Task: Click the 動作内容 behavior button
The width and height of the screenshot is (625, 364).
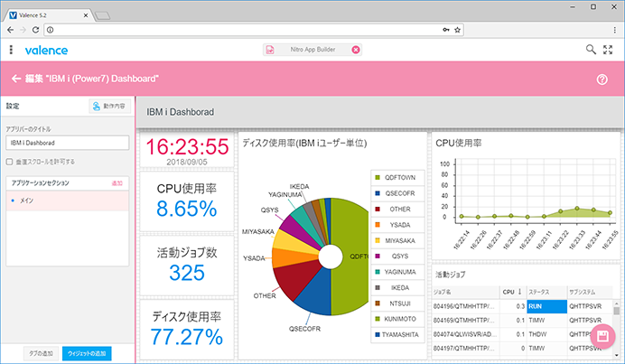Action: click(109, 106)
